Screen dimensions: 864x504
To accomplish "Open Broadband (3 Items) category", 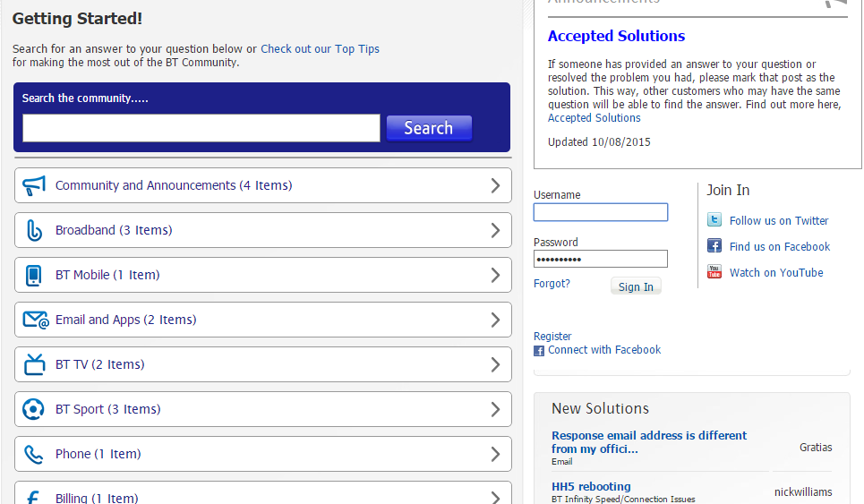I will click(x=114, y=230).
